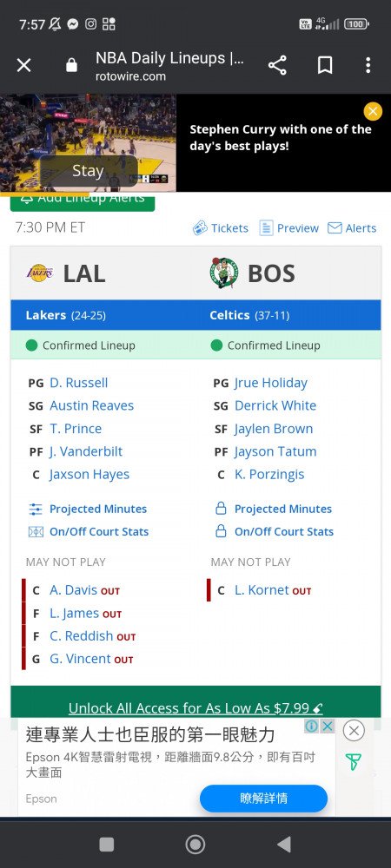Viewport: 391px width, 868px height.
Task: Tap the Stay button on video
Action: (x=89, y=170)
